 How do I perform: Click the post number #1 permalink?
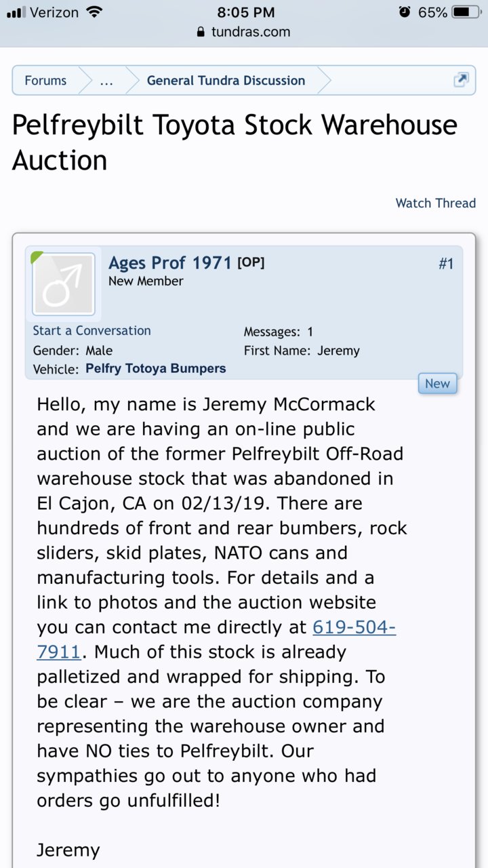point(445,264)
